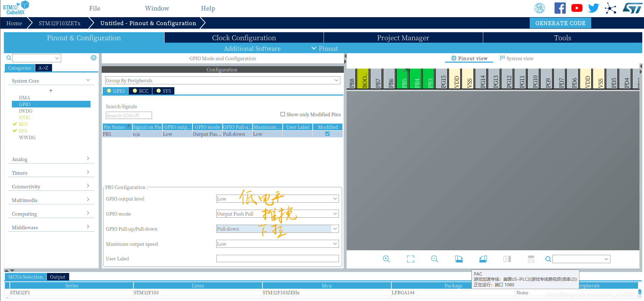Click the ST company logo
This screenshot has height=301, width=644.
click(x=632, y=8)
